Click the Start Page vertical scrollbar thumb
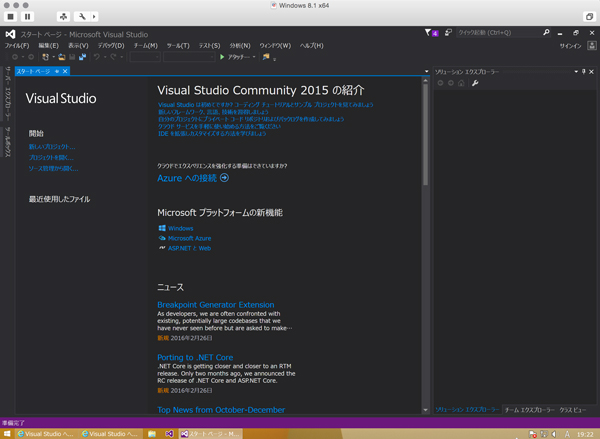 (x=426, y=134)
